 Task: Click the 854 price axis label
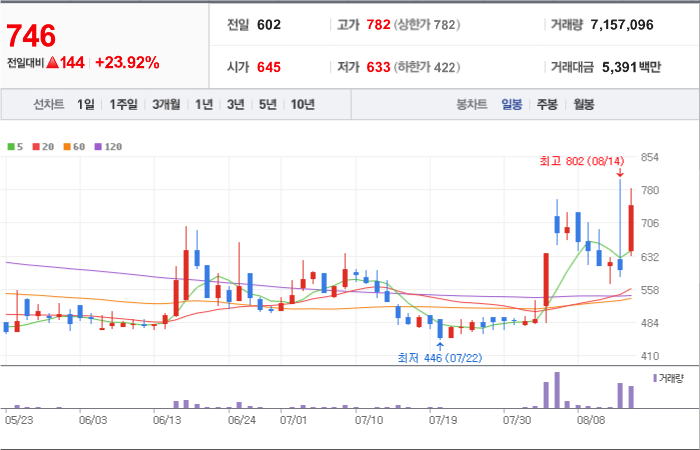click(650, 157)
